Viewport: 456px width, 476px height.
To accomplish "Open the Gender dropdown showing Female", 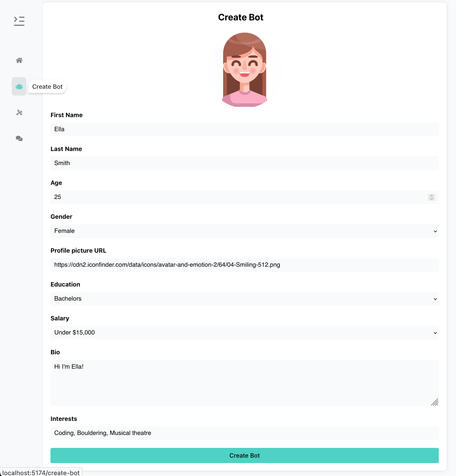I will point(244,231).
